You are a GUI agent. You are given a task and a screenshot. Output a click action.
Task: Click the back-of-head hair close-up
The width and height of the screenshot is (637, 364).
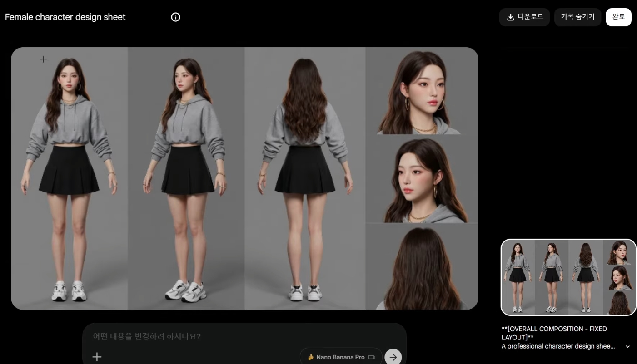tap(421, 268)
